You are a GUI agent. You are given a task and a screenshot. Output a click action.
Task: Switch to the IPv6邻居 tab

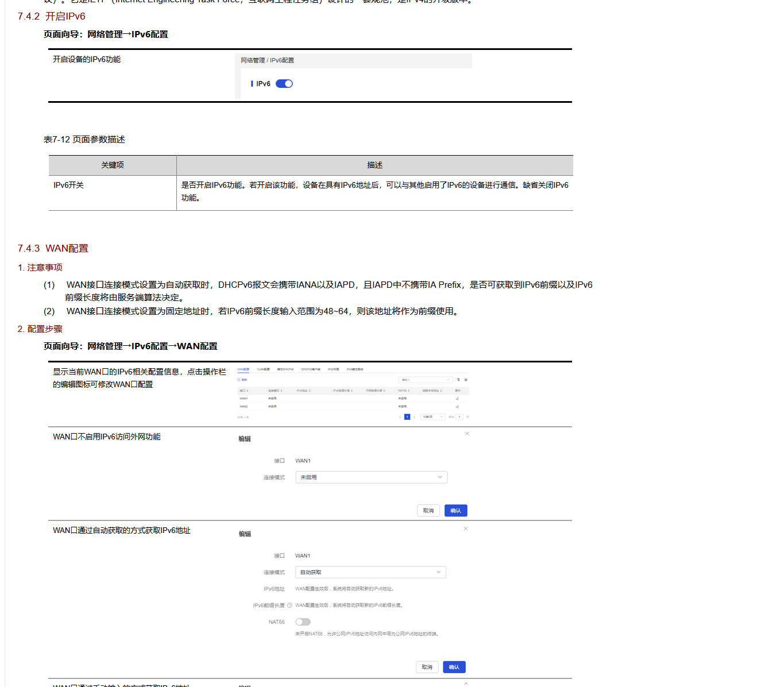click(333, 369)
